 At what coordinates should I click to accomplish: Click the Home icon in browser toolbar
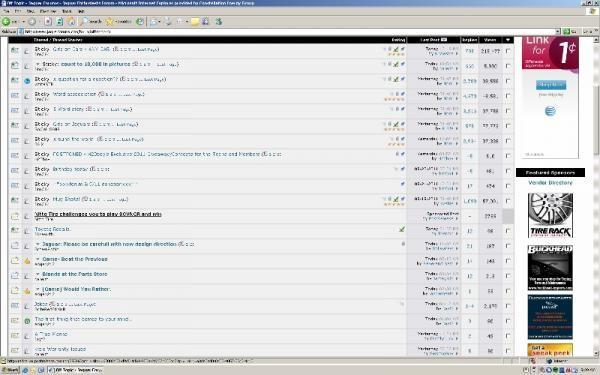[72, 22]
